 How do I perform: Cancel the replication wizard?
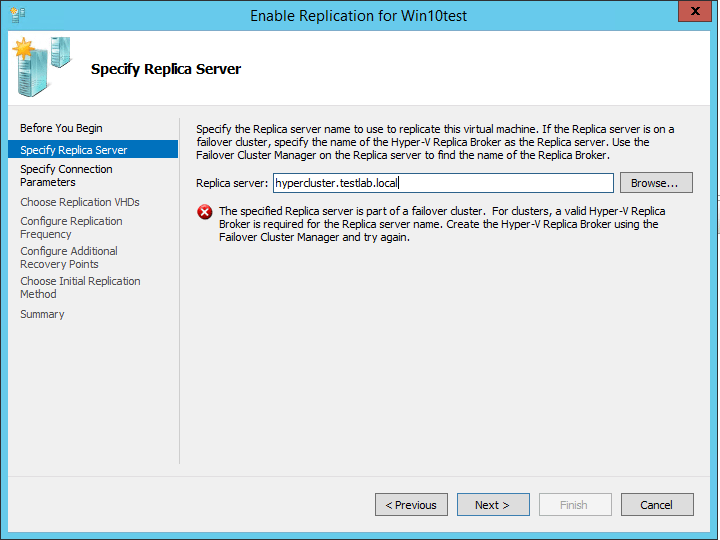[657, 505]
